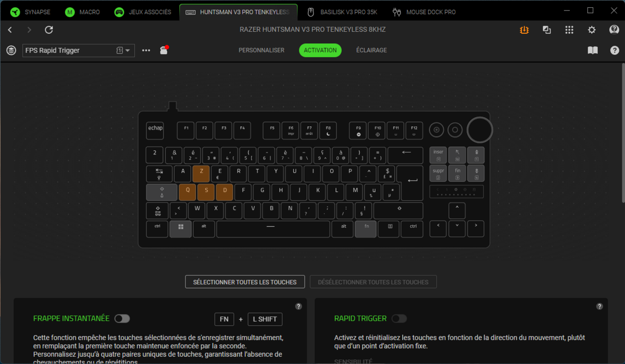Select the context menu key

[x=390, y=229]
